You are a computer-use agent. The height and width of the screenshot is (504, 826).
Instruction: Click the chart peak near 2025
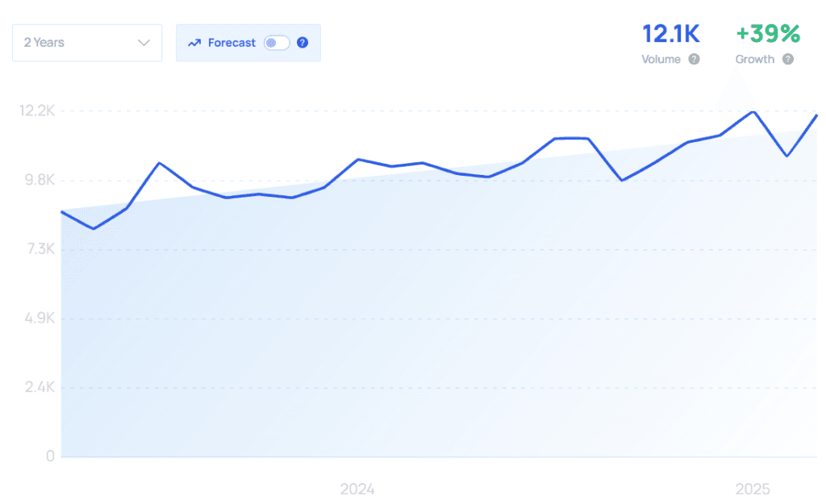tap(754, 111)
